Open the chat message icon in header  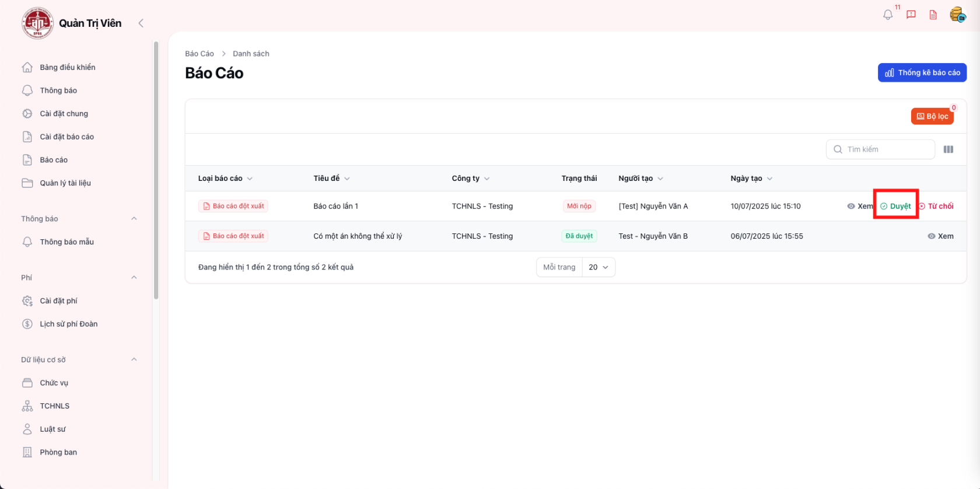click(911, 15)
